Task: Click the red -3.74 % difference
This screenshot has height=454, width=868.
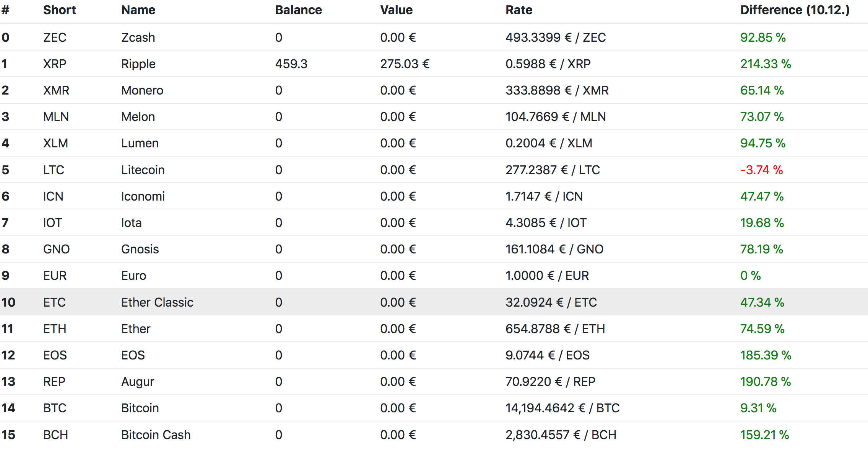Action: click(x=762, y=170)
